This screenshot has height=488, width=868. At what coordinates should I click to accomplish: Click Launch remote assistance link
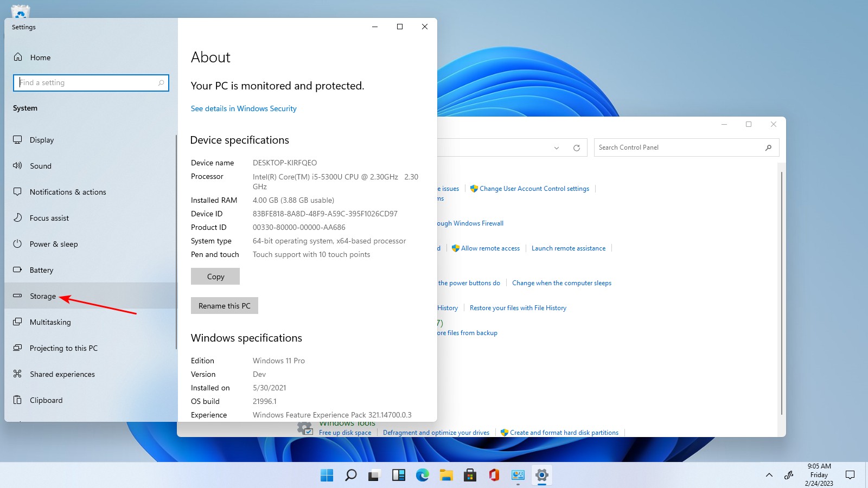point(569,248)
